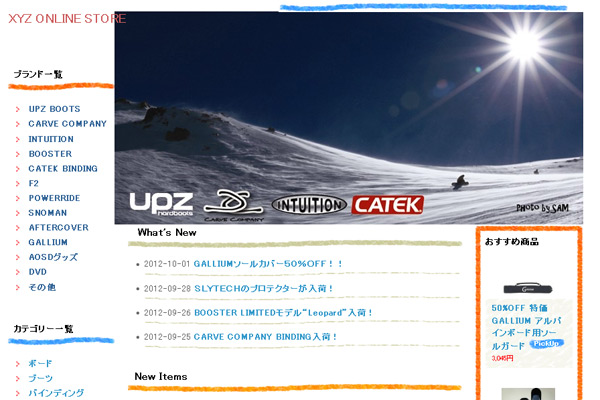Click the UPZ hardboots logo in banner

click(161, 204)
